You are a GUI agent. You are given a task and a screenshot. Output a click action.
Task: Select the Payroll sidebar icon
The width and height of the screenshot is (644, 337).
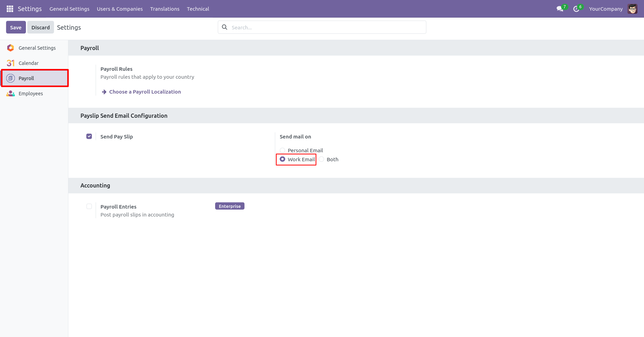point(11,78)
